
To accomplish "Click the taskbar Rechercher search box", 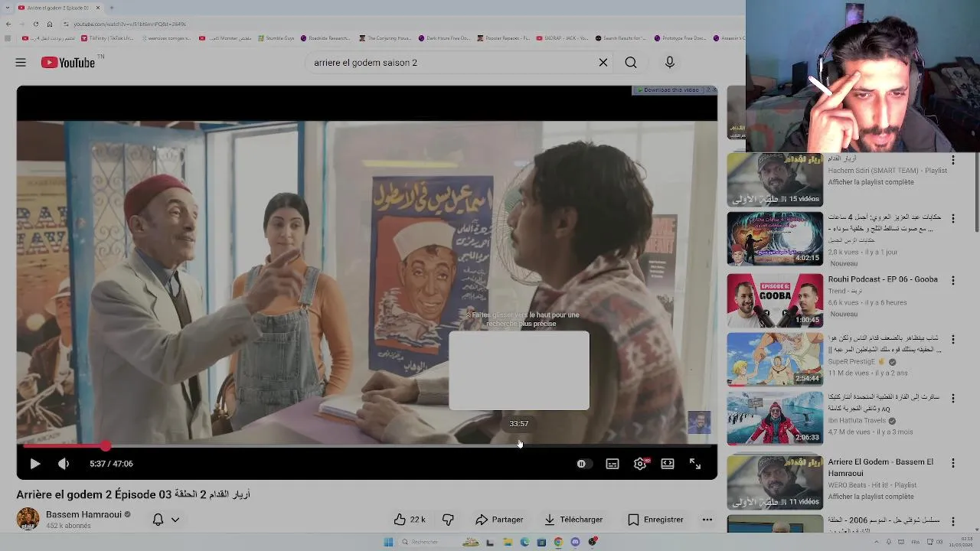I will tap(428, 543).
